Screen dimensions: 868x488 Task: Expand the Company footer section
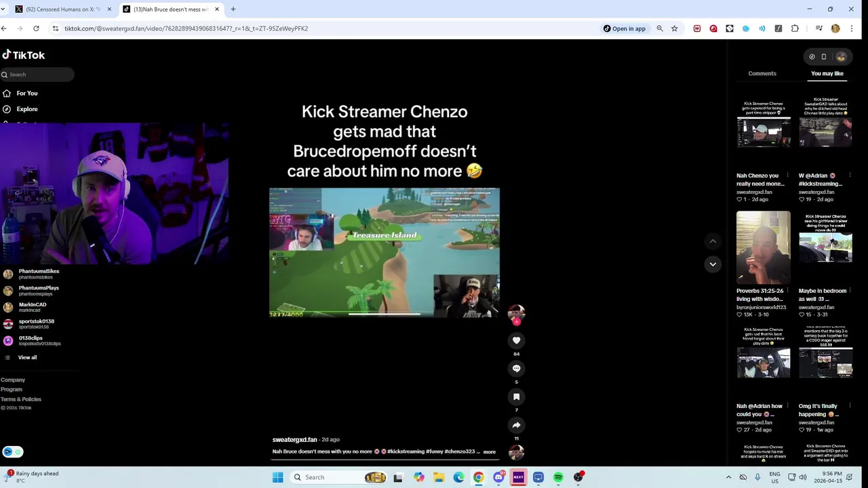click(13, 380)
